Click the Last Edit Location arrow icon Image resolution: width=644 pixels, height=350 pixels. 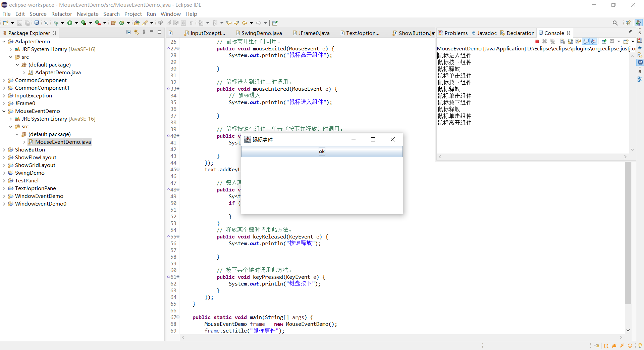point(229,23)
